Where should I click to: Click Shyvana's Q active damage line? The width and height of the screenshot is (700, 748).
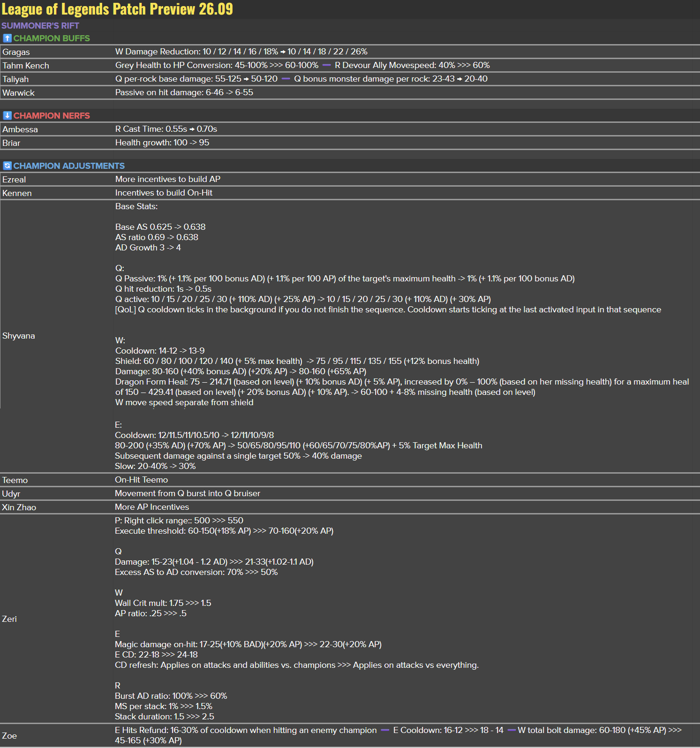(x=303, y=299)
